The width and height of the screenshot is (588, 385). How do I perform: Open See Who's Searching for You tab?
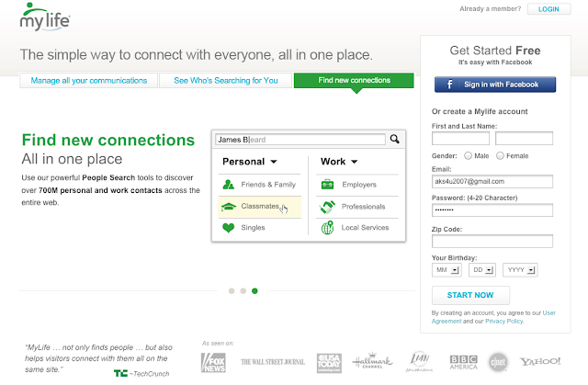pyautogui.click(x=226, y=80)
